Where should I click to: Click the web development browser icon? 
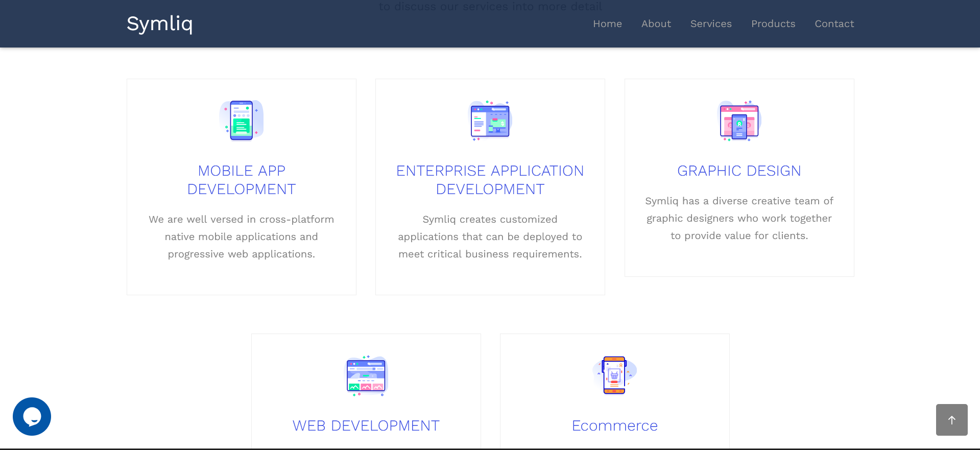pos(366,375)
